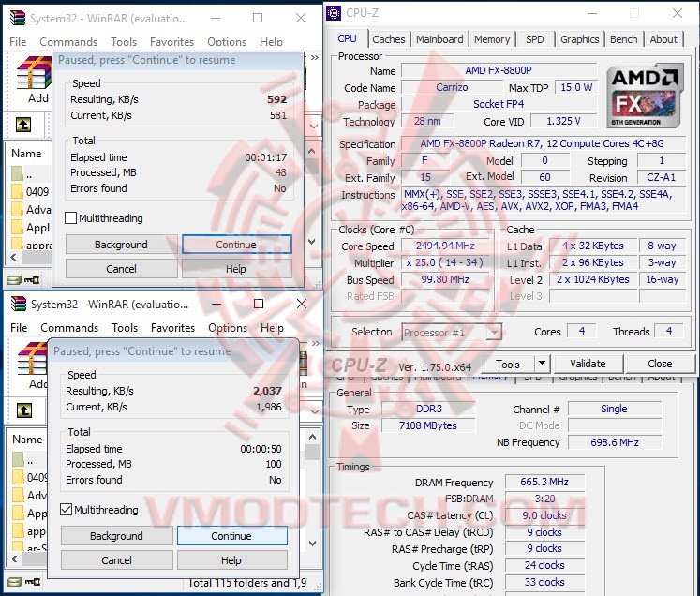Click drive icon in bottom WinRAR status bar
Screen dimensions: 700x596
point(15,582)
